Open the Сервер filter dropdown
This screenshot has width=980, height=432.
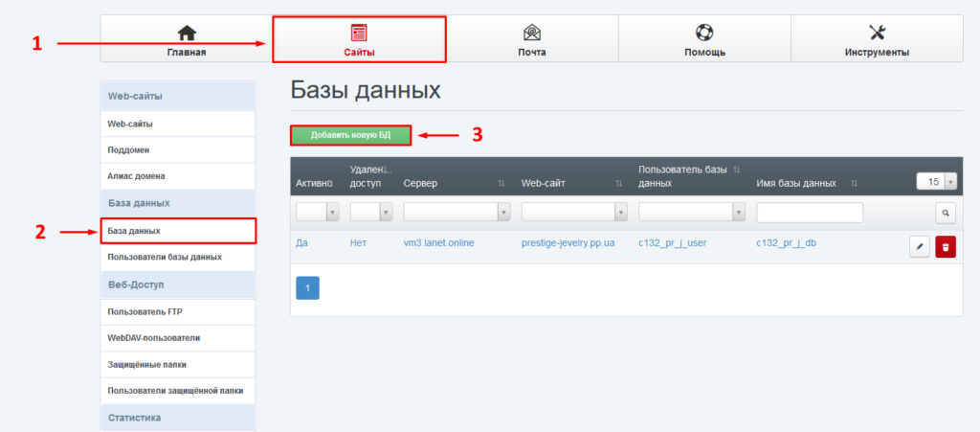[x=457, y=213]
